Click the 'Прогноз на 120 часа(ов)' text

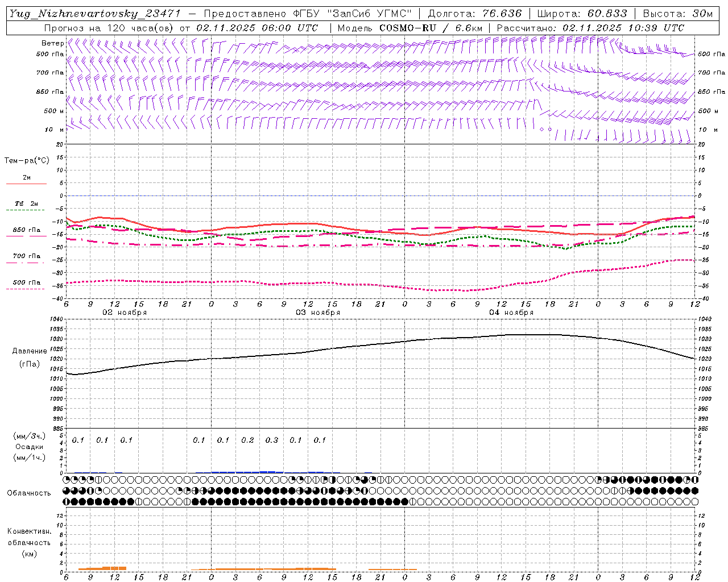click(x=110, y=28)
